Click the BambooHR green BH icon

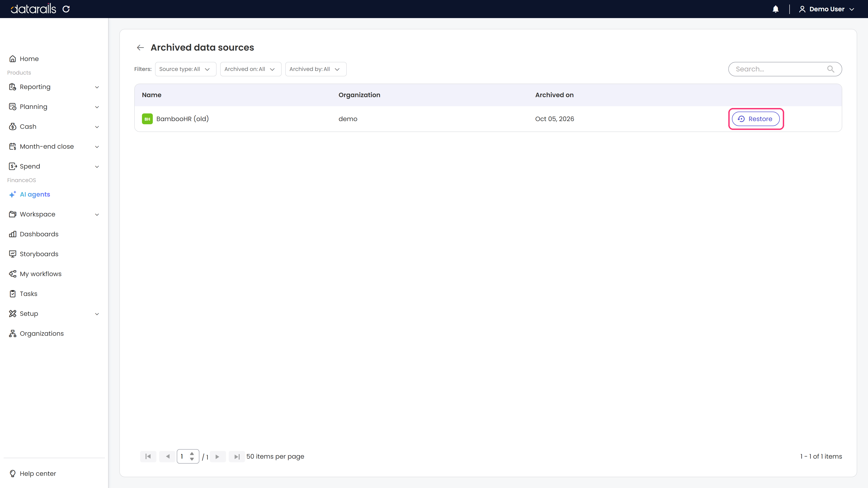point(147,119)
